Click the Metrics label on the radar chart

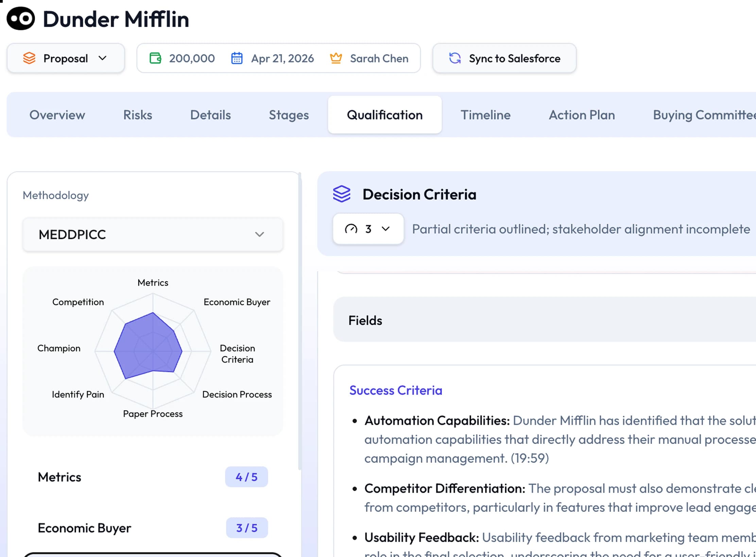pyautogui.click(x=153, y=283)
